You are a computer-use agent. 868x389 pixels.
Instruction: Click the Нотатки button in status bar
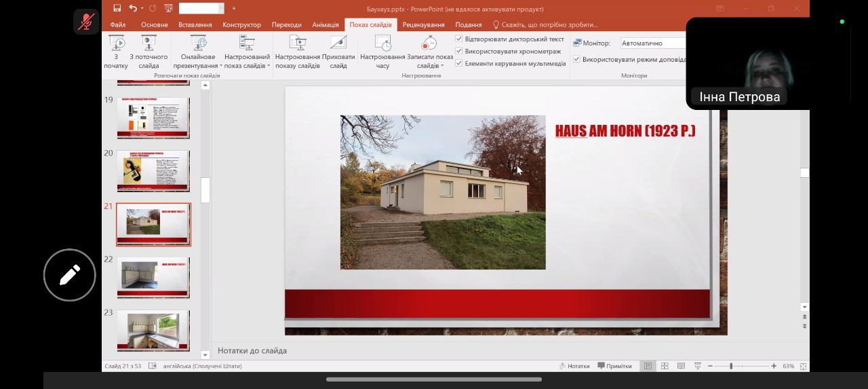click(x=574, y=366)
